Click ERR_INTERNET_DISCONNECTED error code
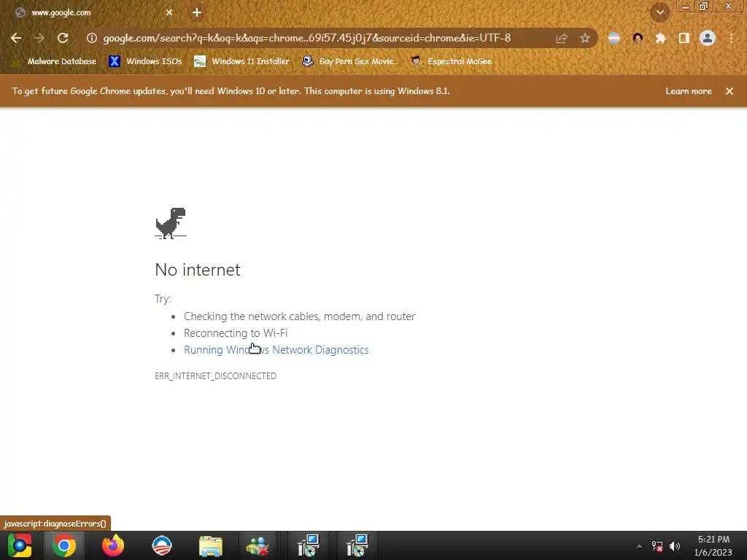This screenshot has width=747, height=560. [215, 376]
